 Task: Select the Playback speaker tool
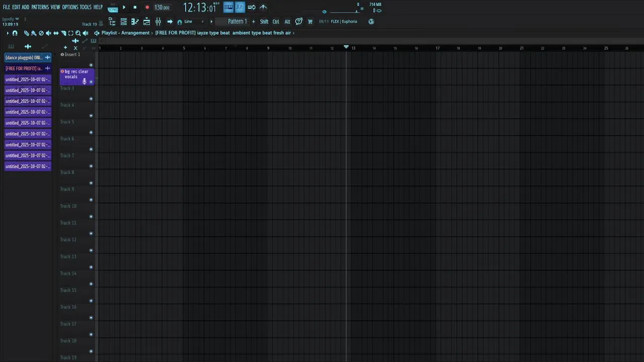point(85,33)
